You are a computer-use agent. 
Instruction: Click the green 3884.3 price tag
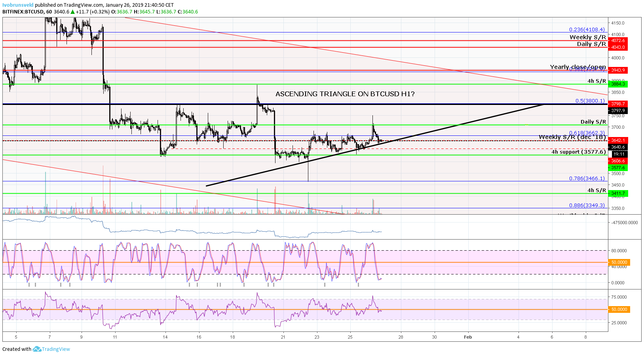(618, 84)
